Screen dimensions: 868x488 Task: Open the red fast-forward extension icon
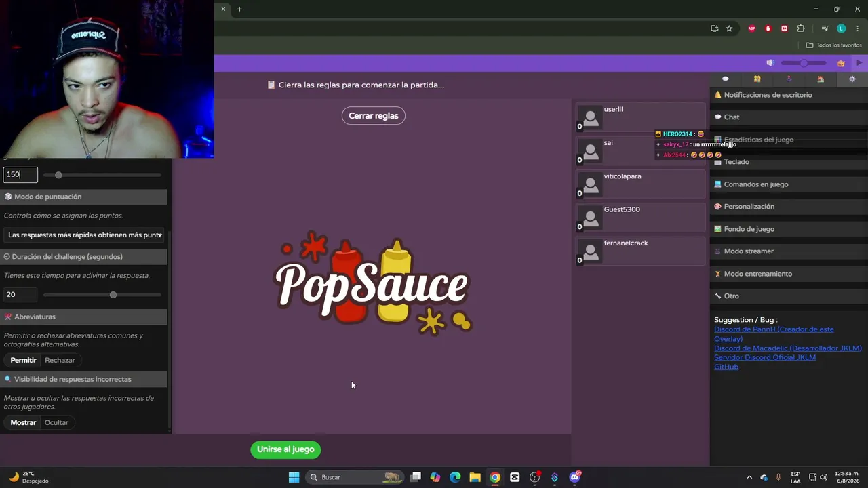tap(785, 28)
